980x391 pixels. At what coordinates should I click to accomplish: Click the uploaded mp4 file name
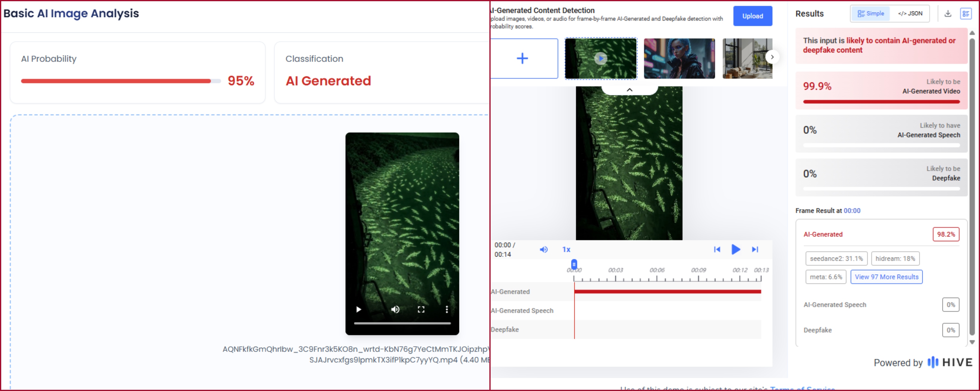click(356, 354)
